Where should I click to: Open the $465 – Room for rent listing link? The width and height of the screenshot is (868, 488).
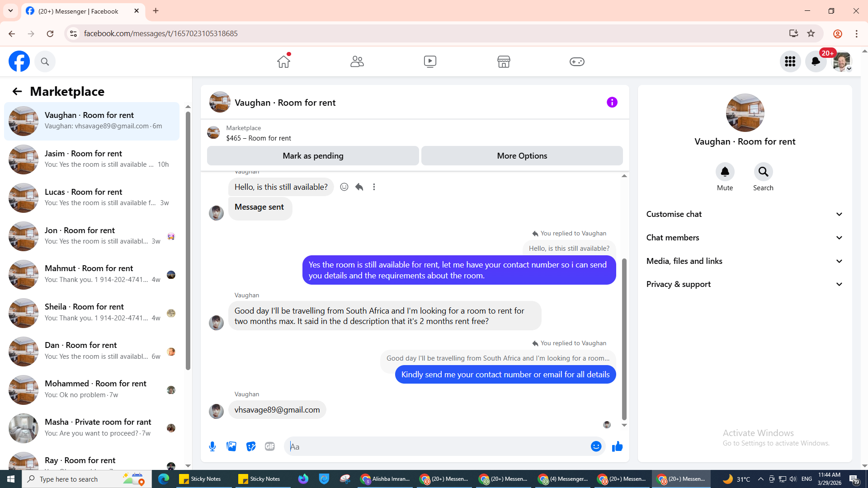point(259,138)
